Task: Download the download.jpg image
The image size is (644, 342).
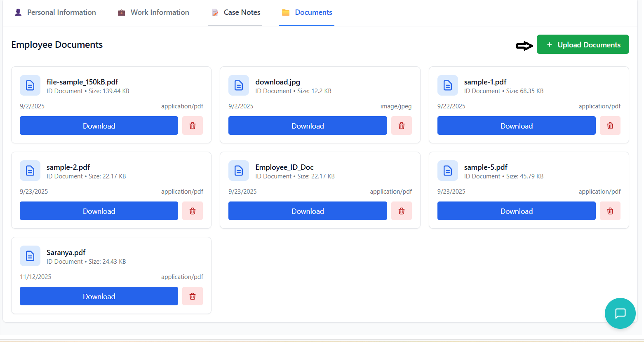Action: (x=308, y=126)
